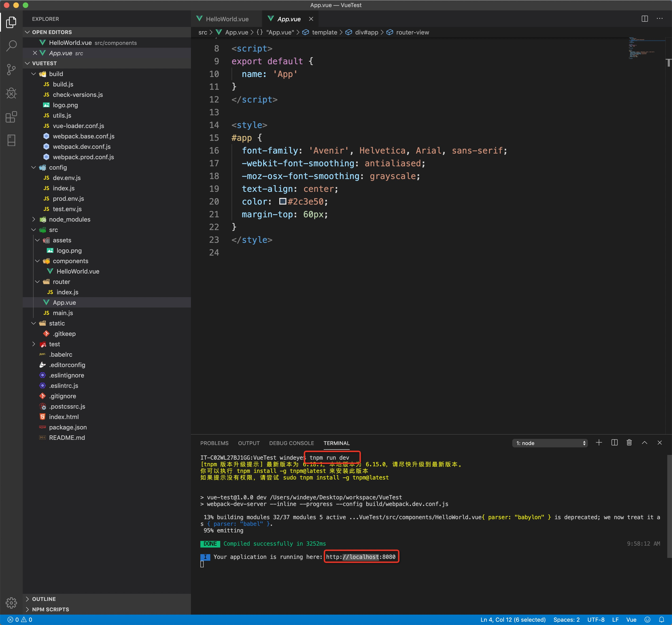Open the Search view in activity bar
This screenshot has height=625, width=672.
(11, 46)
